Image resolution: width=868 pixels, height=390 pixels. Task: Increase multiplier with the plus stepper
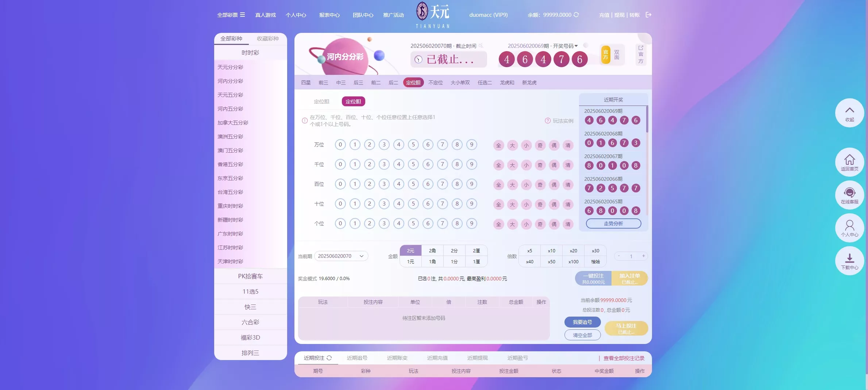[x=644, y=256]
